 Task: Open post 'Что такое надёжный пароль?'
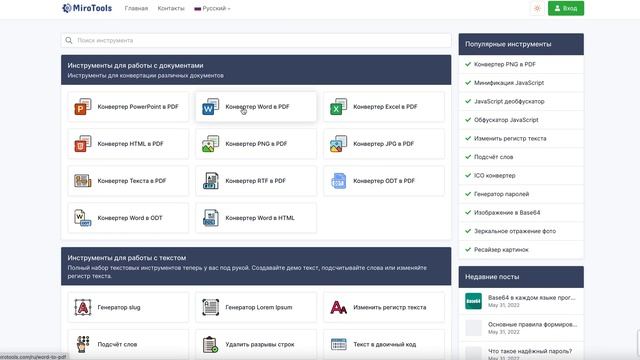coord(530,351)
